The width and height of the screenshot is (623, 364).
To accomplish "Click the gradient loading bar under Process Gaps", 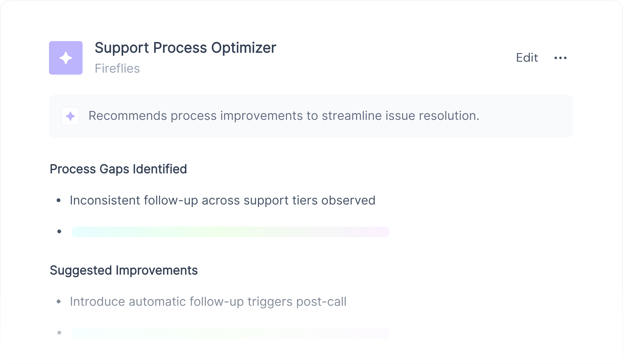I will point(230,232).
